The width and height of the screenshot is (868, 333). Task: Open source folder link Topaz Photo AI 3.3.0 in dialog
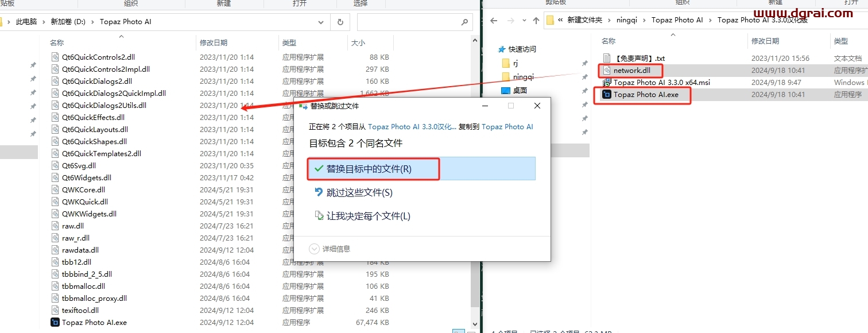click(412, 126)
